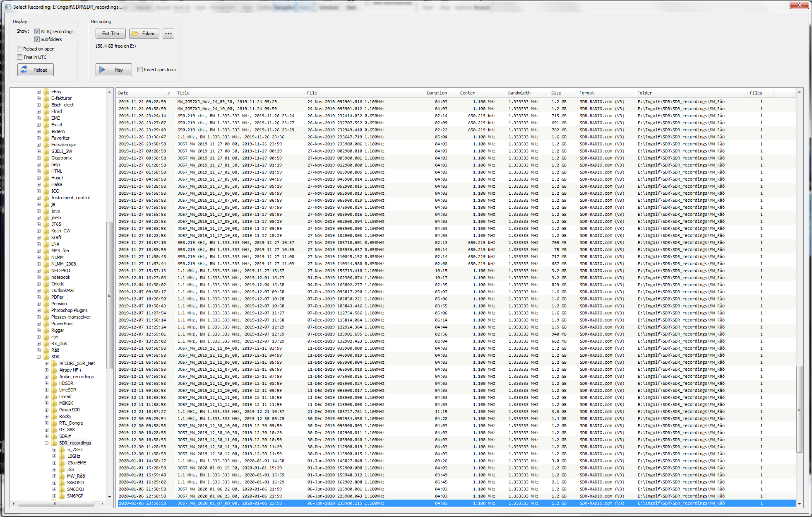Select the SDR_recordings folder icon

[54, 443]
